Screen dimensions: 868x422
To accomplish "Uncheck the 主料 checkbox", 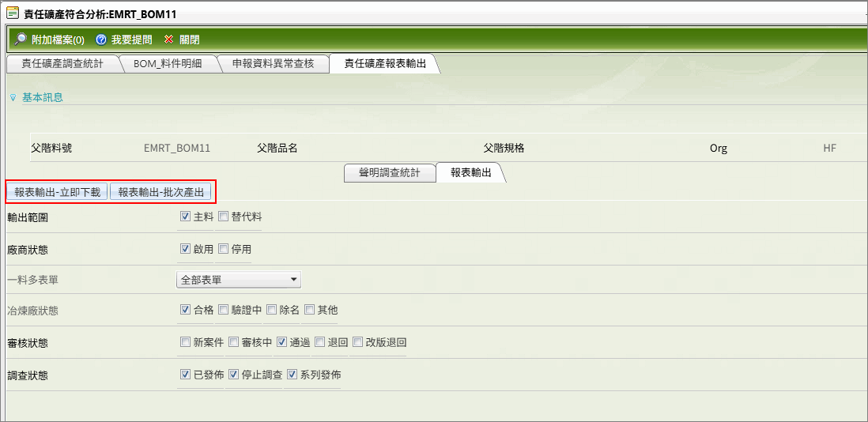I will tap(186, 217).
